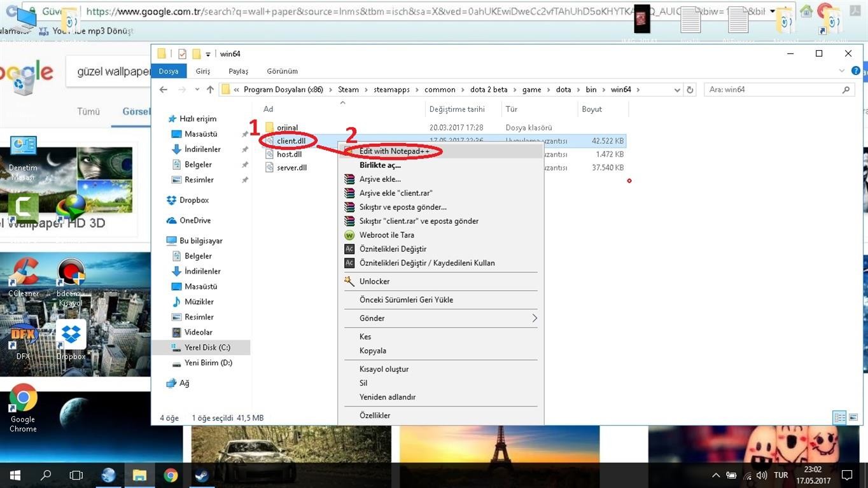Viewport: 868px width, 488px height.
Task: Select the server.dll file
Action: (291, 167)
